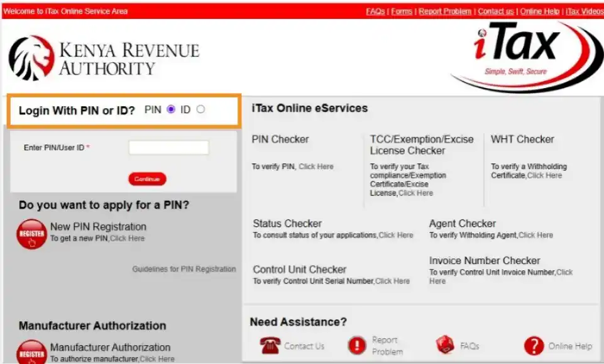
Task: Click Here link under Status Checker
Action: pos(395,235)
